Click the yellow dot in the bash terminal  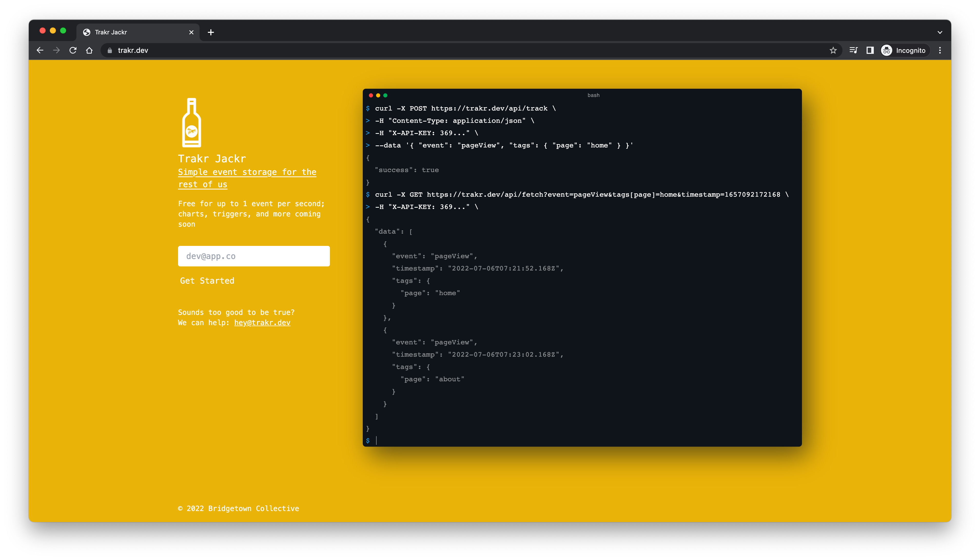tap(378, 95)
